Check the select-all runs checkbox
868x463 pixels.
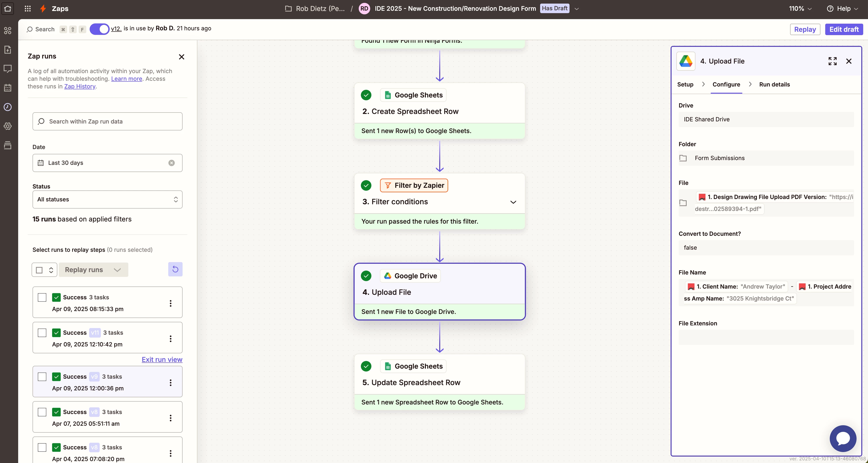click(39, 270)
